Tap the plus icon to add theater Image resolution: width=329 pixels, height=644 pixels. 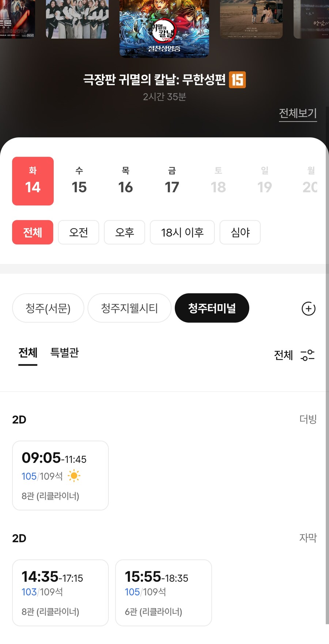308,309
